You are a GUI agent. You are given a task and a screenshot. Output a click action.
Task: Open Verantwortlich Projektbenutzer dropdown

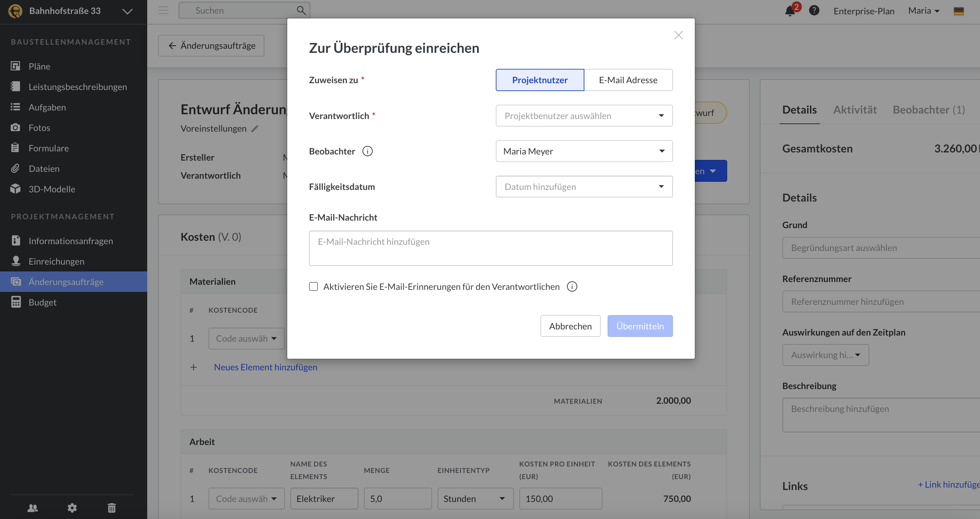pyautogui.click(x=584, y=115)
